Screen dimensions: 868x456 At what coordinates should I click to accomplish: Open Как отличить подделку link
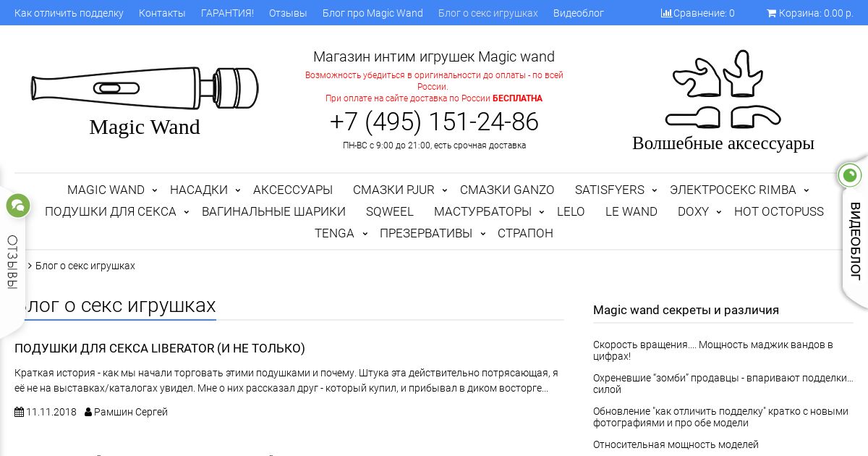[x=69, y=13]
